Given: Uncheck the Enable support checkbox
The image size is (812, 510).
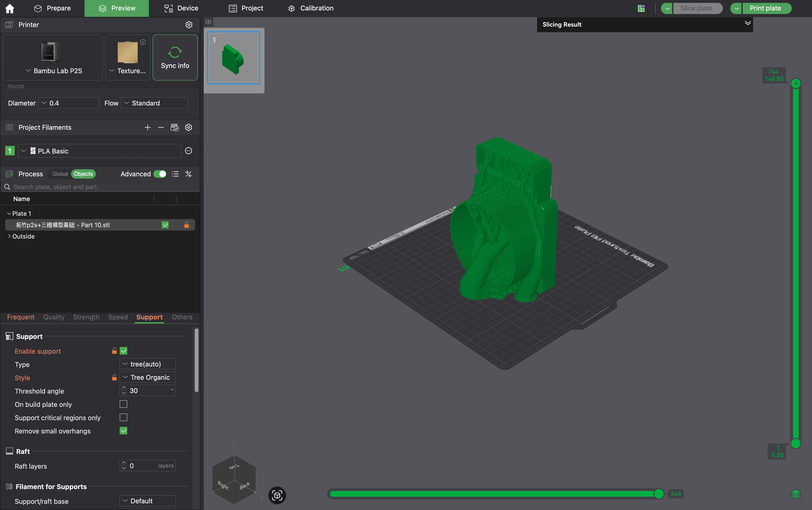Looking at the screenshot, I should (124, 351).
